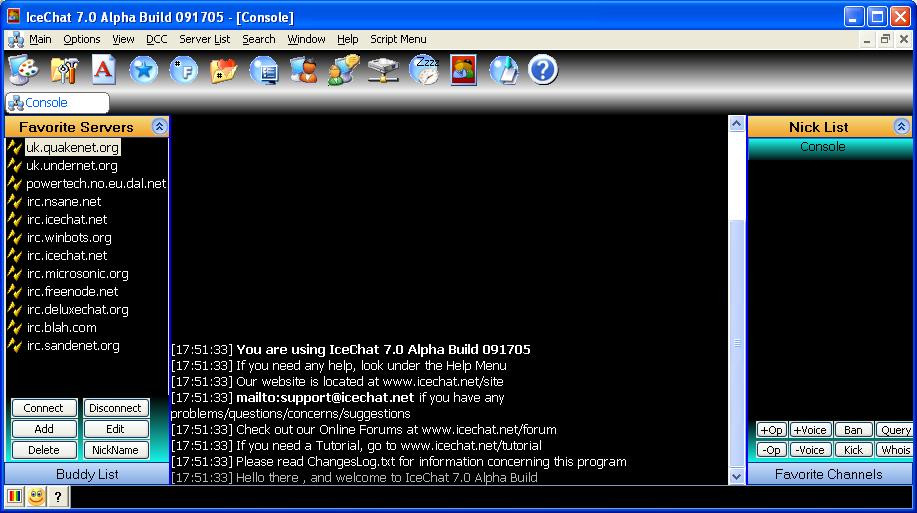This screenshot has height=513, width=917.
Task: Select irc.winbots.org server
Action: [x=69, y=237]
